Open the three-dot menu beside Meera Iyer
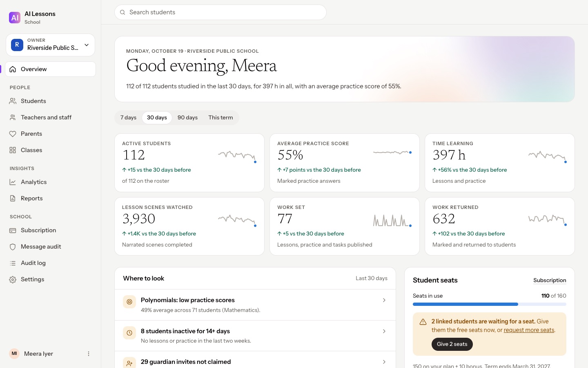Viewport: 588px width, 368px height. click(89, 354)
